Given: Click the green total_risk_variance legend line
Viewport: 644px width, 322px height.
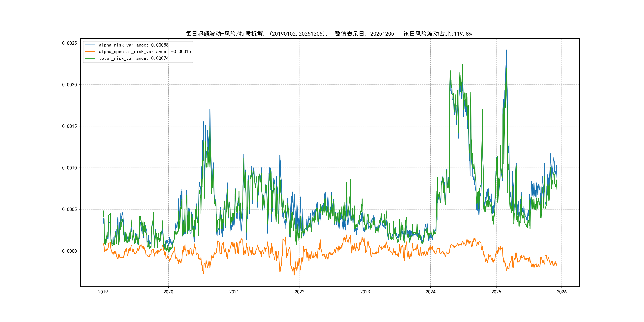Looking at the screenshot, I should [90, 58].
